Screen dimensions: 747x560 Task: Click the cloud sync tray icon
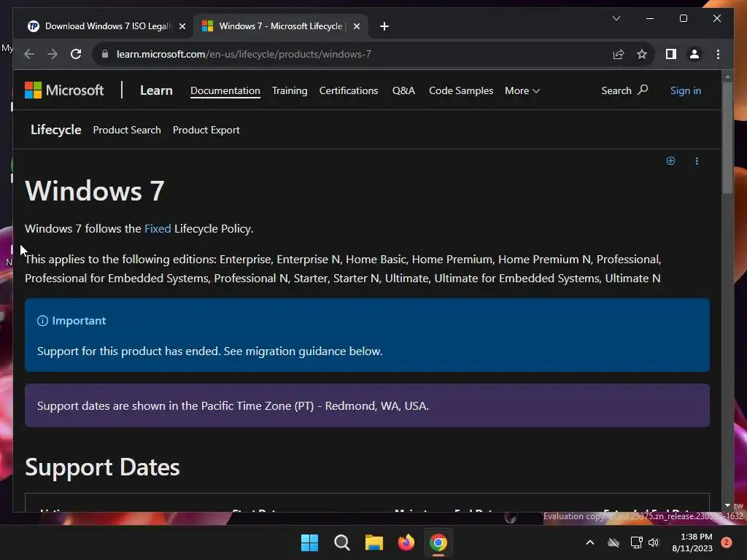point(614,542)
